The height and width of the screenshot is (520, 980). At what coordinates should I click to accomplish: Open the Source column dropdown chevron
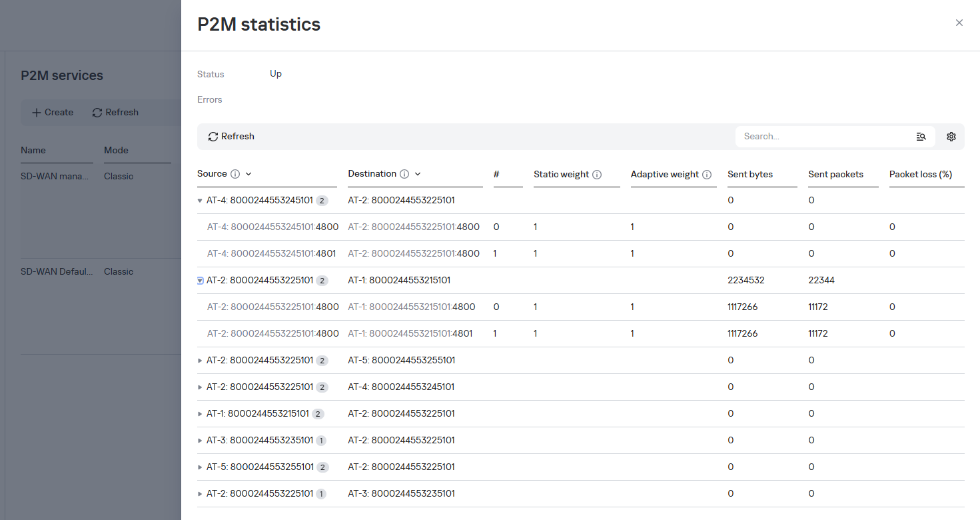(x=248, y=174)
